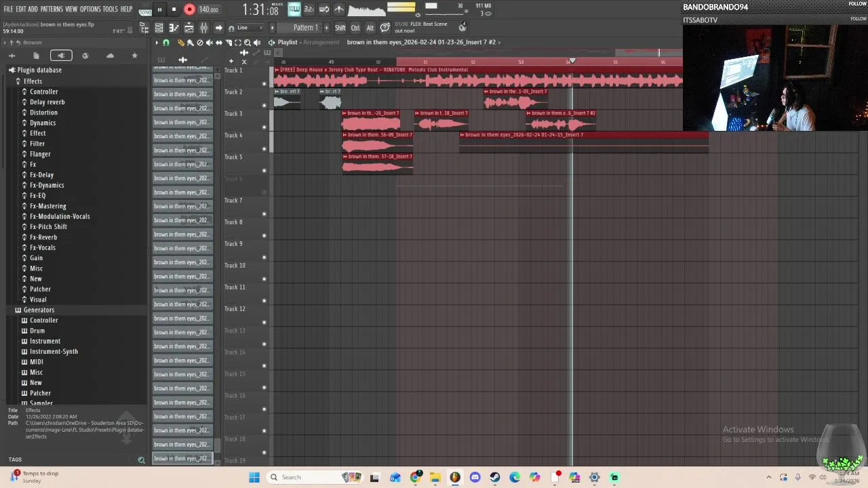Screen dimensions: 868x488
Task: Open the Pattern 1 selector
Action: [x=305, y=28]
